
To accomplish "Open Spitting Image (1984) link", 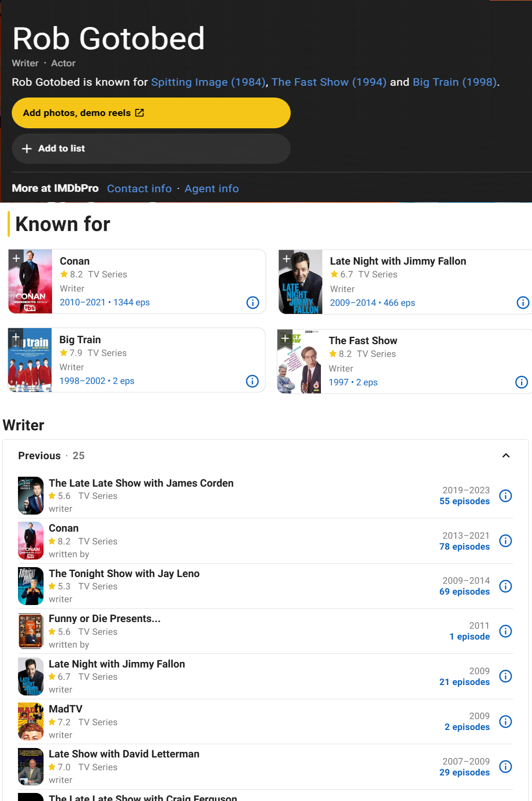I will [208, 82].
